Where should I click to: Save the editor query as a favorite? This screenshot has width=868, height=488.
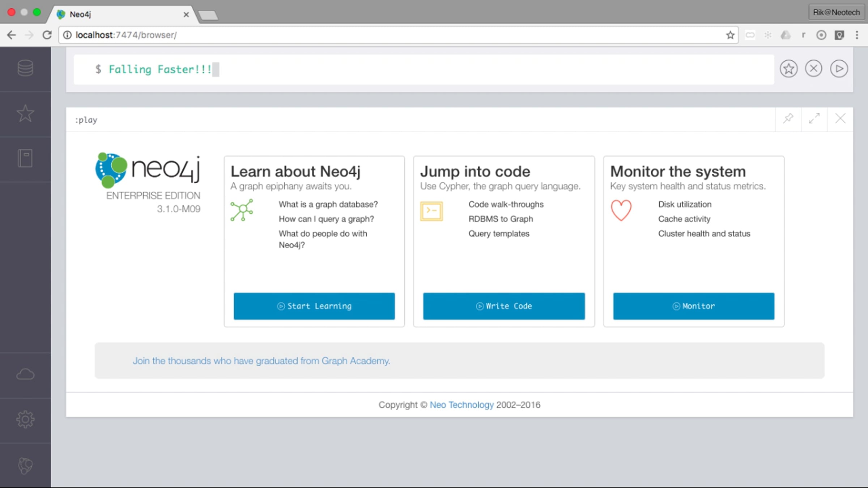tap(788, 69)
